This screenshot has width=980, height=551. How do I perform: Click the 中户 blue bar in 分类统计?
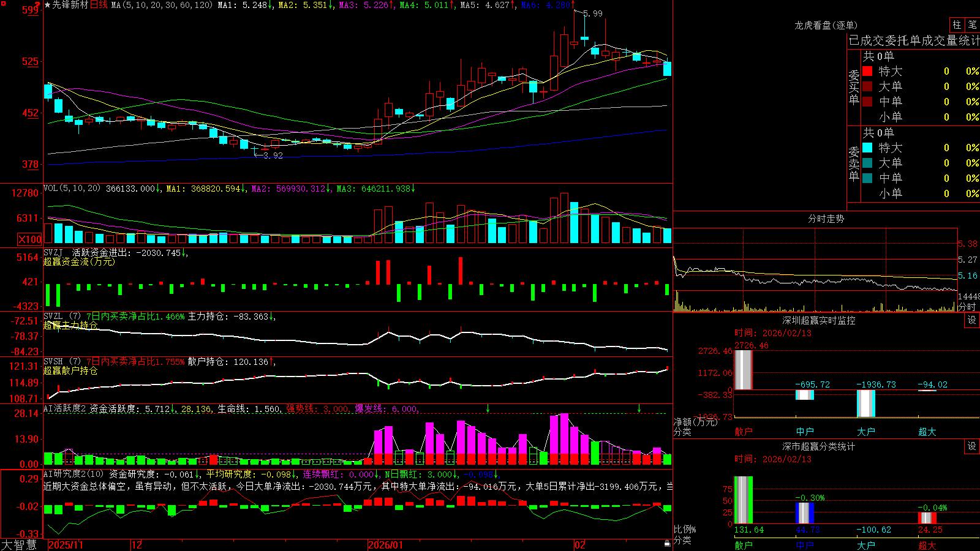point(804,513)
